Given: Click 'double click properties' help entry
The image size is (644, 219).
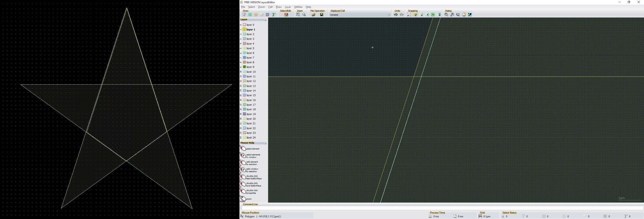Looking at the screenshot, I should tap(249, 191).
